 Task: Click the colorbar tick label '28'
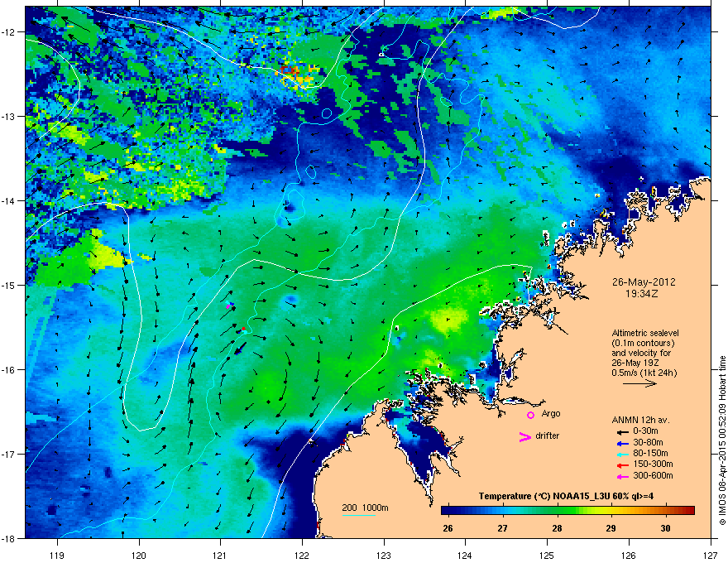point(557,528)
